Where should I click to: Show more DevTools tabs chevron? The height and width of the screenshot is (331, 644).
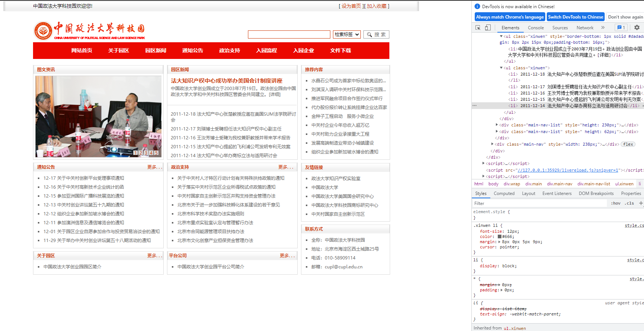coord(603,27)
